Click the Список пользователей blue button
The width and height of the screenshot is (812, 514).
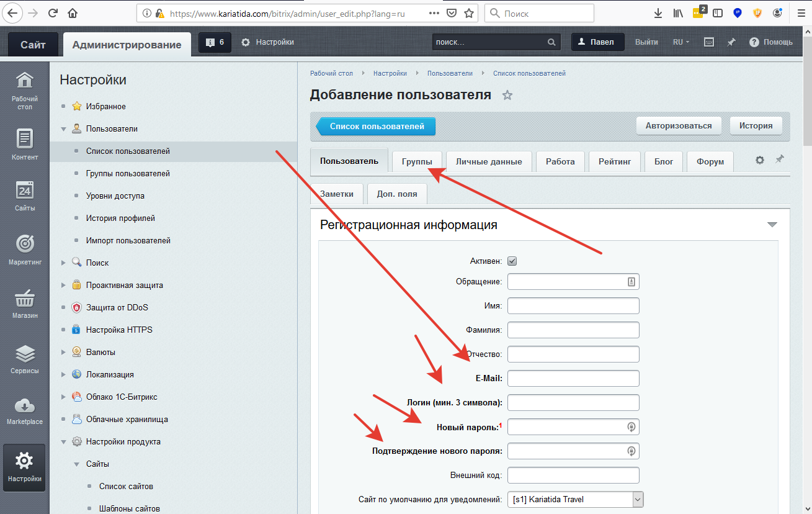[377, 126]
